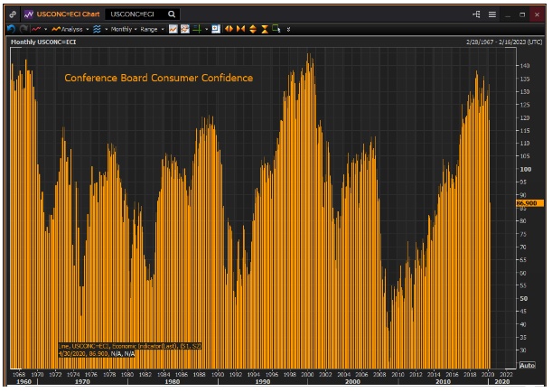Maximize the chart window
The image size is (552, 392).
click(x=522, y=14)
